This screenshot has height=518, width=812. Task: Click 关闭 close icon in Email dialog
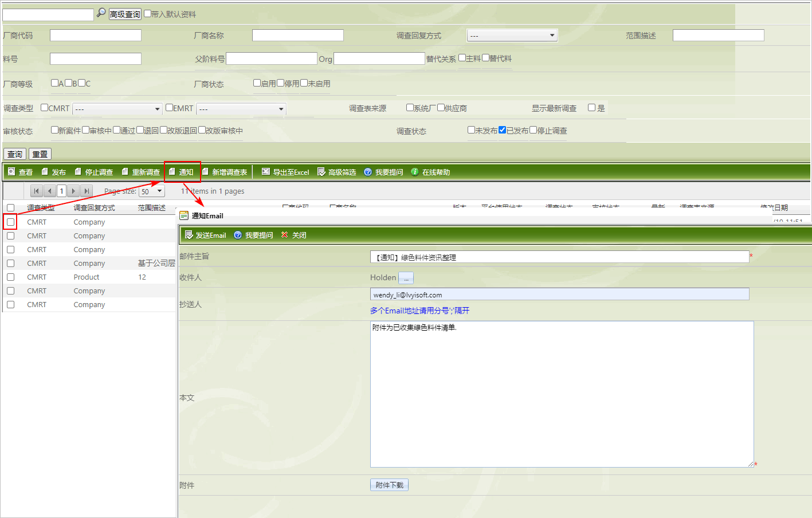tap(285, 234)
